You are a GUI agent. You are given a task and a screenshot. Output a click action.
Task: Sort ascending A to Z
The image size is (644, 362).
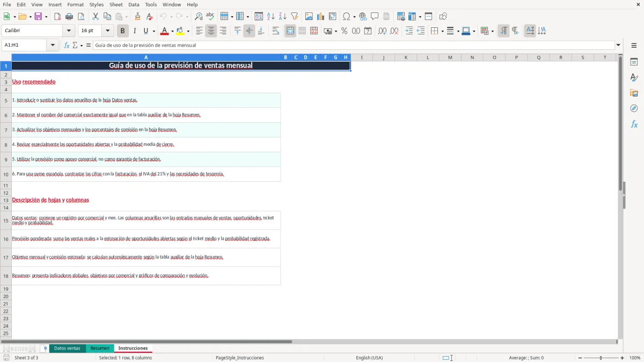[x=271, y=17]
